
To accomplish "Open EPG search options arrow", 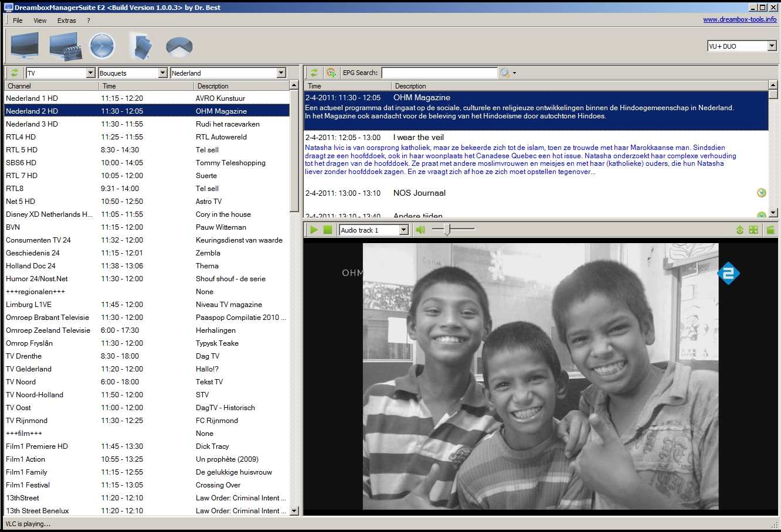I will click(515, 73).
